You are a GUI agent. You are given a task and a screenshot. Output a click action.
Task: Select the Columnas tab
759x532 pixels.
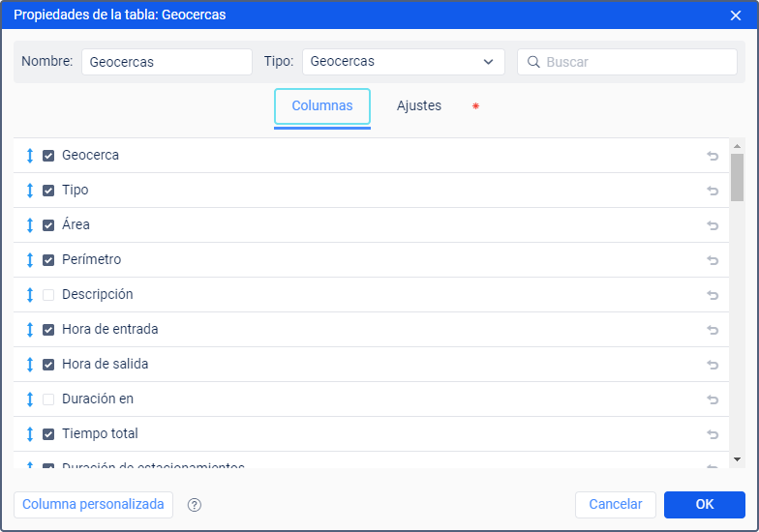point(322,106)
